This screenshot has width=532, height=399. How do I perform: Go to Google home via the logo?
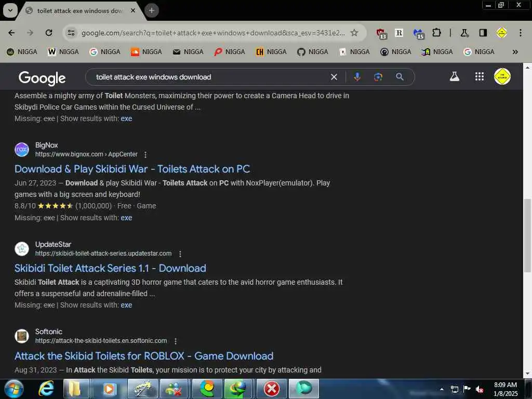[x=42, y=78]
